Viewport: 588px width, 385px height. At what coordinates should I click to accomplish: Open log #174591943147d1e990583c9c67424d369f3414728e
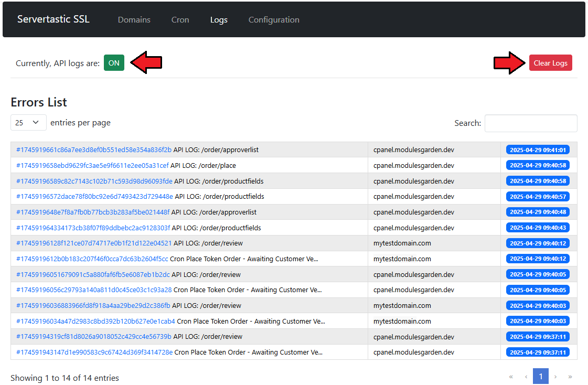[94, 352]
